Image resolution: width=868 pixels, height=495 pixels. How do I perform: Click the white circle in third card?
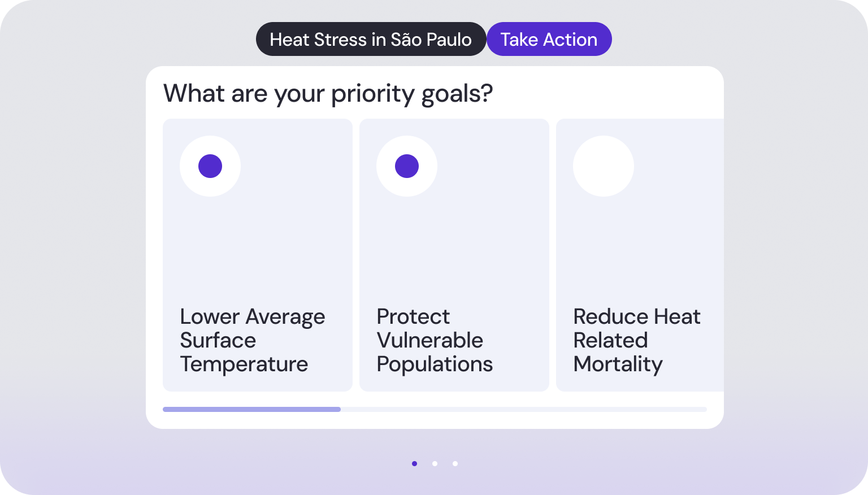pos(604,166)
